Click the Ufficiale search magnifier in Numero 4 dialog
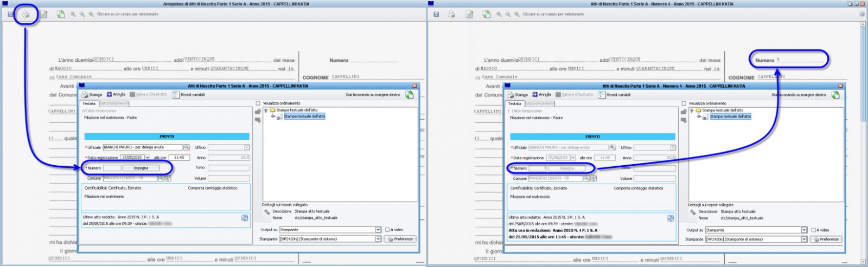The height and width of the screenshot is (267, 868). (612, 147)
